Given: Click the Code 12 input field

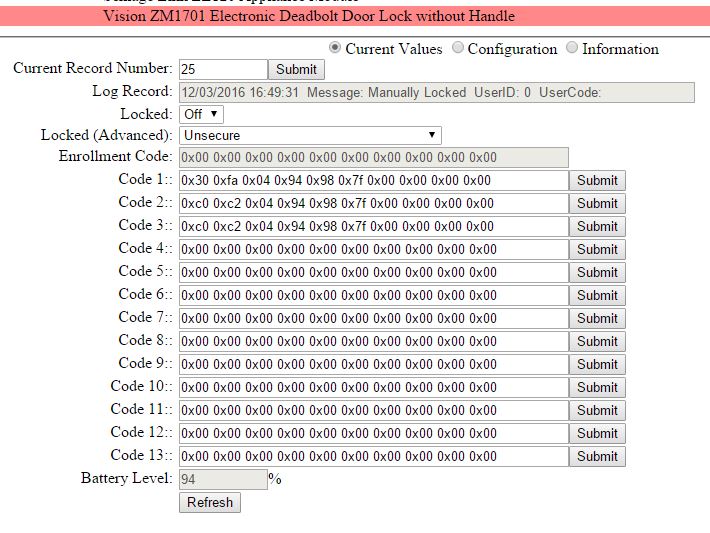Looking at the screenshot, I should coord(374,434).
